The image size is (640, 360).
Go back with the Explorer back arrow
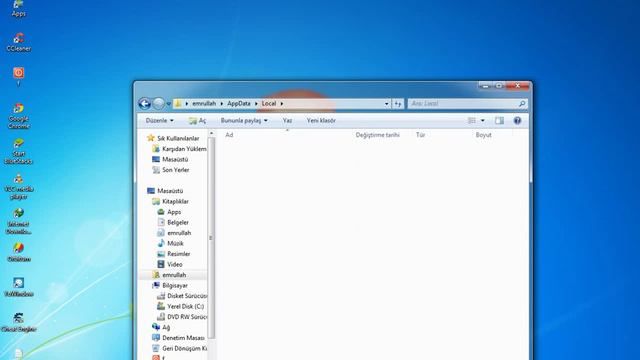coord(144,104)
